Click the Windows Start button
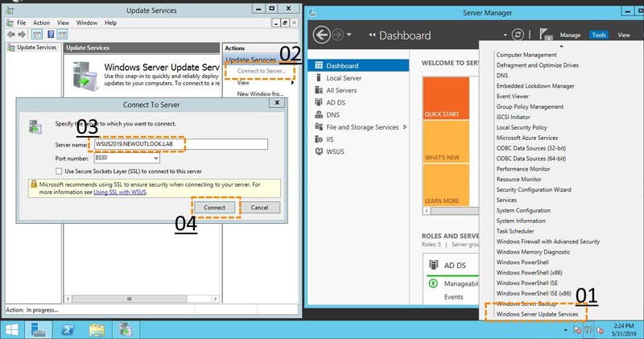 tap(11, 330)
